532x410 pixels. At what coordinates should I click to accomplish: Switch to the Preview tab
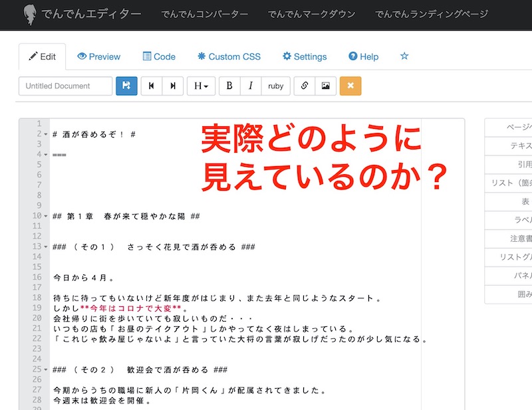(98, 56)
